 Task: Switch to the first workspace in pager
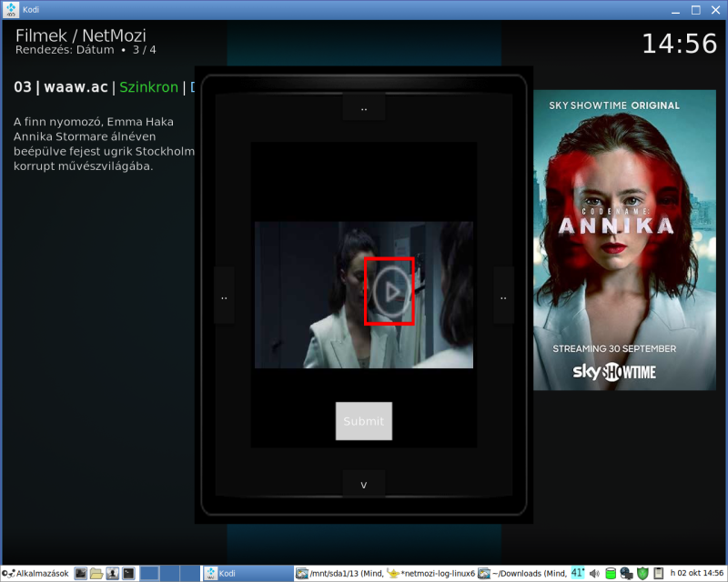[149, 573]
